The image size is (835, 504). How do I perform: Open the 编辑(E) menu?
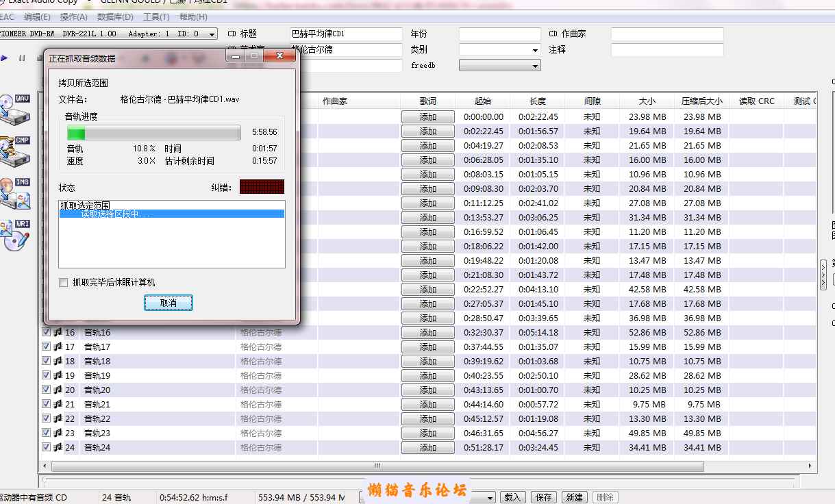[x=37, y=16]
